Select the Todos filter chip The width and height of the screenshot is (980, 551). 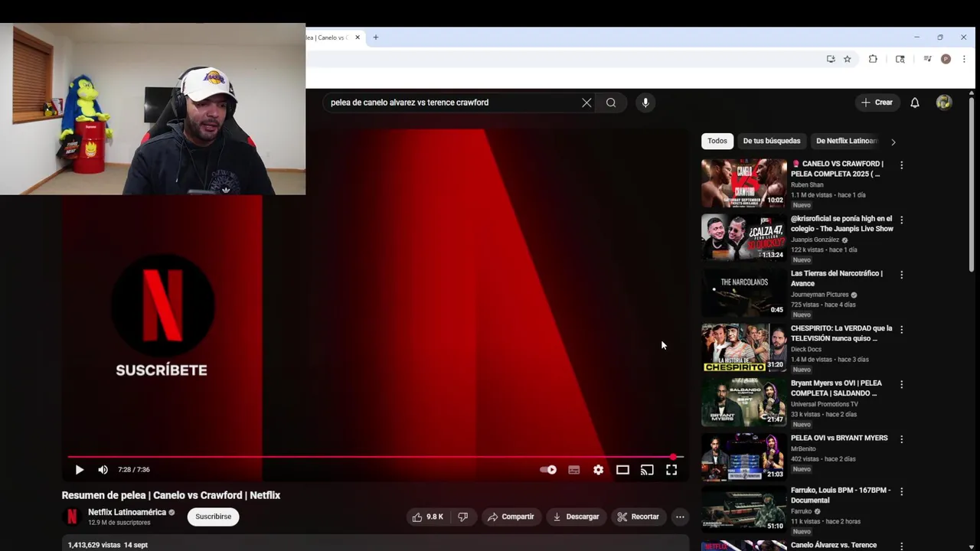[717, 141]
